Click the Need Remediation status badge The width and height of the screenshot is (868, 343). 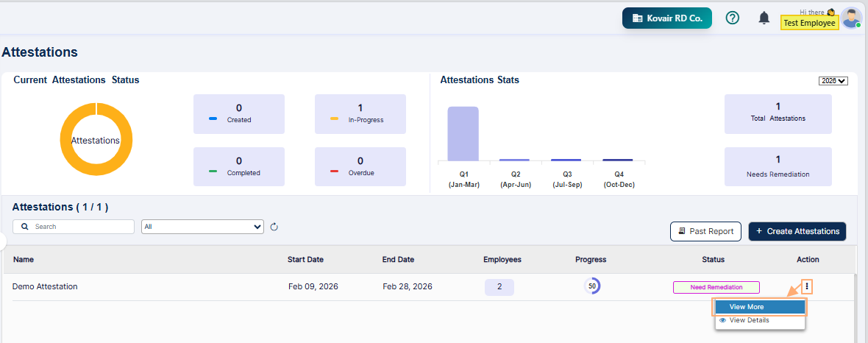point(716,287)
